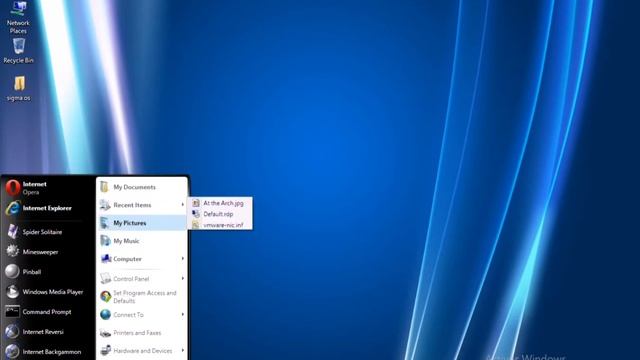Viewport: 640px width, 360px height.
Task: Click the Internet Reversi label text
Action: pos(43,332)
